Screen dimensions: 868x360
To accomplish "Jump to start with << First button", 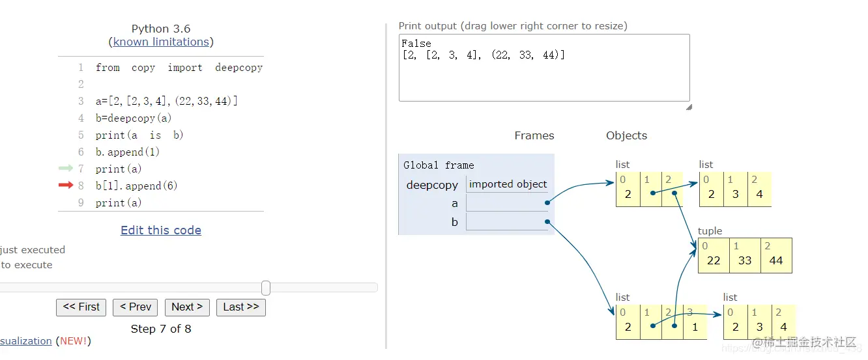I will click(x=81, y=307).
